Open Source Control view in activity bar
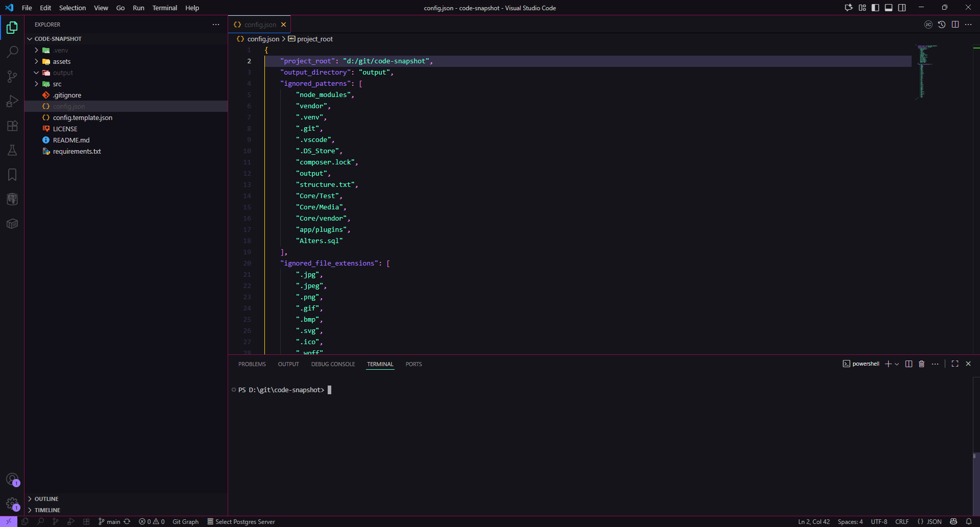 12,77
